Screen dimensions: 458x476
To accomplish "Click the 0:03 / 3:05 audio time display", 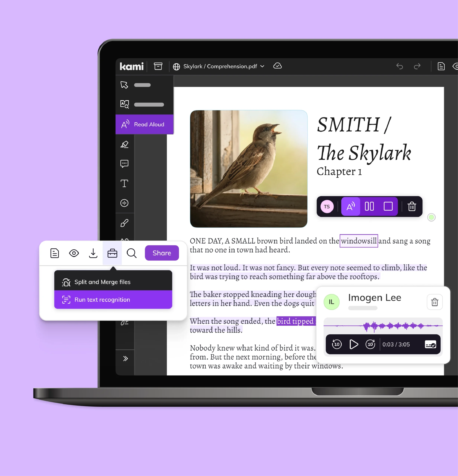I will [396, 345].
